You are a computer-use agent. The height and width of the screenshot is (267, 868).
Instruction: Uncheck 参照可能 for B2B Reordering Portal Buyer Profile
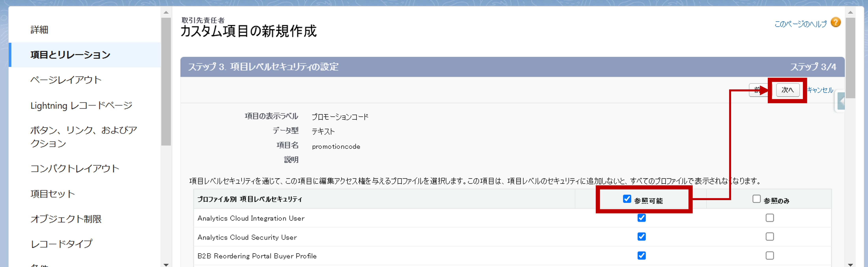point(642,256)
